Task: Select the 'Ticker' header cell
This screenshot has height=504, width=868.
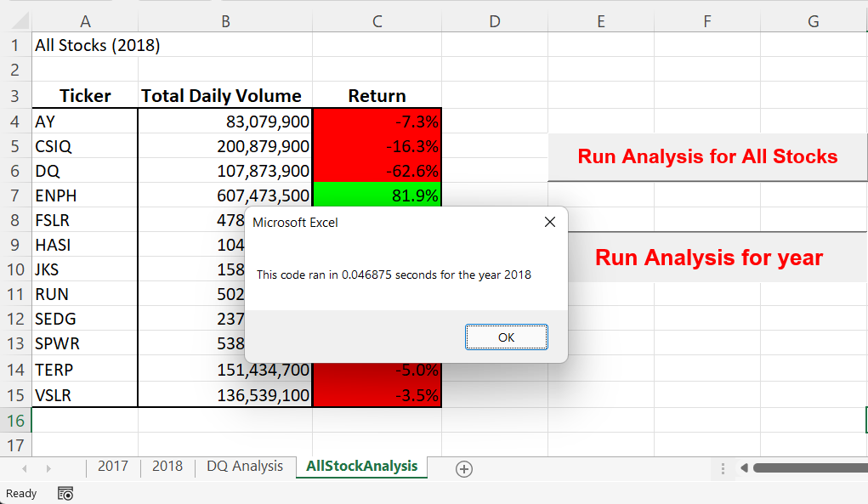Action: (x=85, y=96)
